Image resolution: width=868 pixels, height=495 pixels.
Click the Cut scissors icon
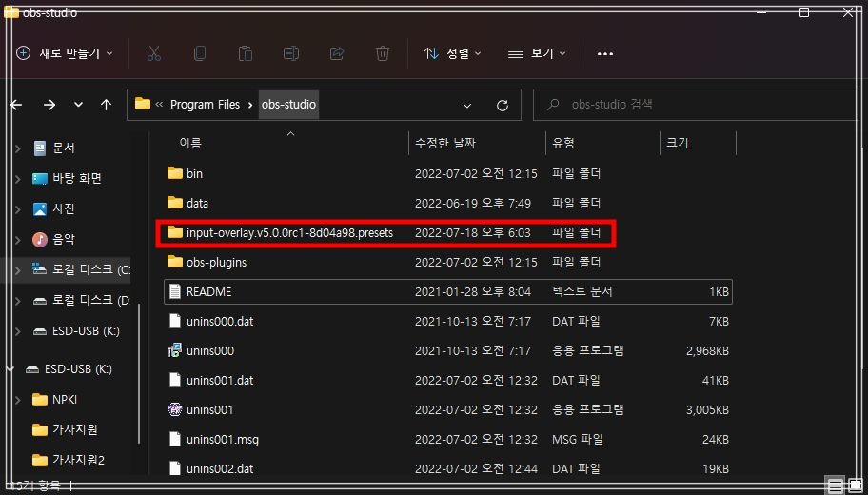154,53
